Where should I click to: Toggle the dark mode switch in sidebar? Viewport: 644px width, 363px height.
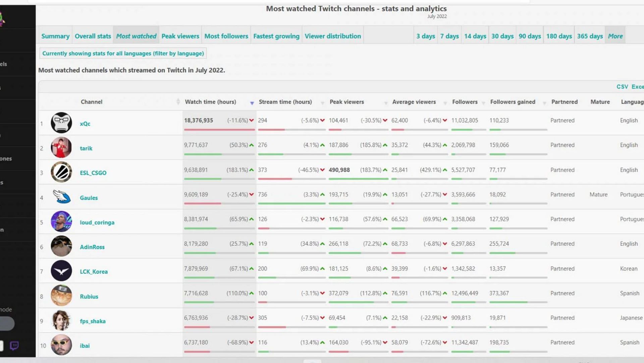(7, 324)
